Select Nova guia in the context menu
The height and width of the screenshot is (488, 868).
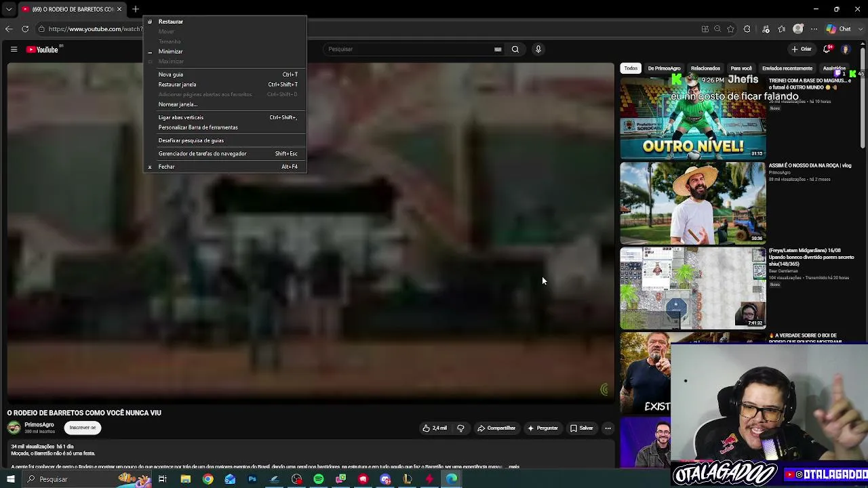pos(225,75)
